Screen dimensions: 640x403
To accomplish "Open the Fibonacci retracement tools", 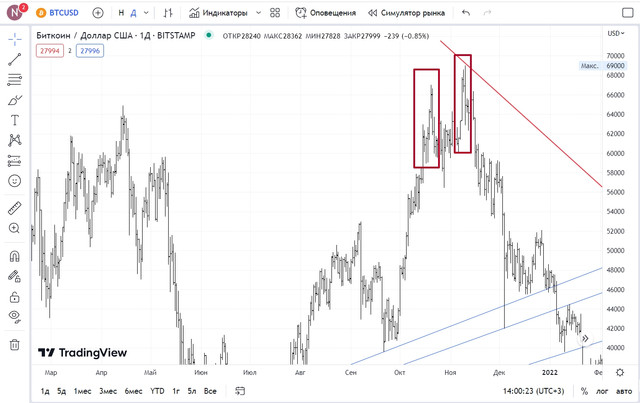I will 15,80.
